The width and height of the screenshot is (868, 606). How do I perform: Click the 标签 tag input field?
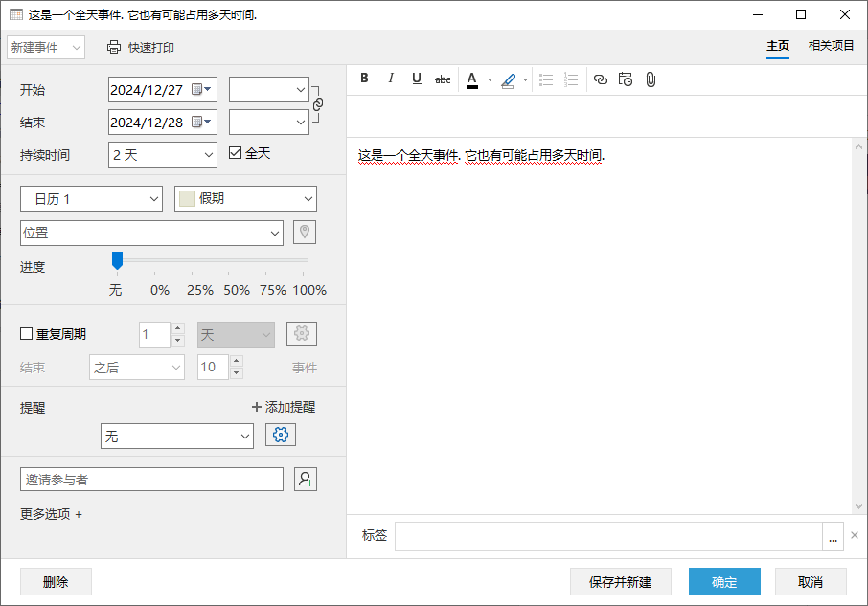[x=609, y=536]
